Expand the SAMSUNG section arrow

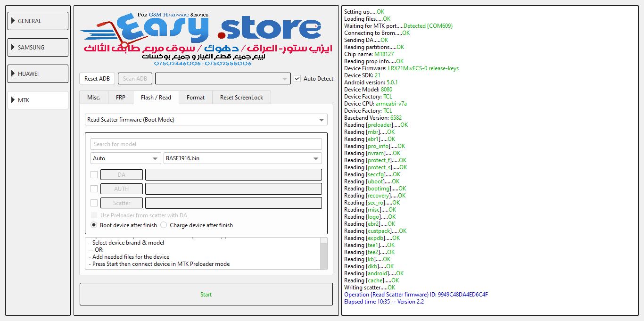13,48
